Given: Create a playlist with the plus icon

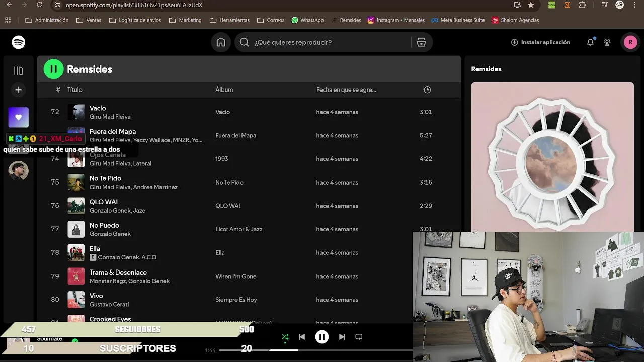Looking at the screenshot, I should [x=19, y=90].
